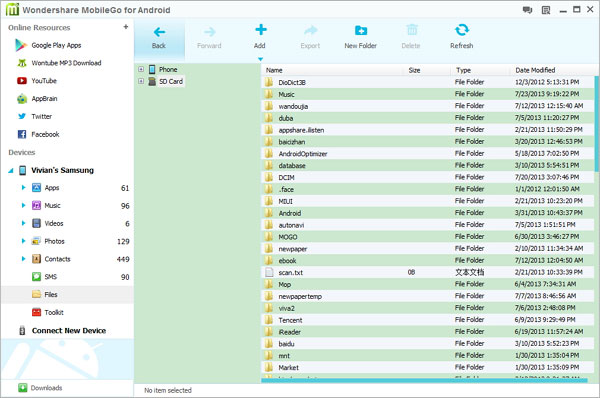Screen dimensions: 600x398
Task: Select Apps in the device sidebar
Action: click(x=52, y=188)
